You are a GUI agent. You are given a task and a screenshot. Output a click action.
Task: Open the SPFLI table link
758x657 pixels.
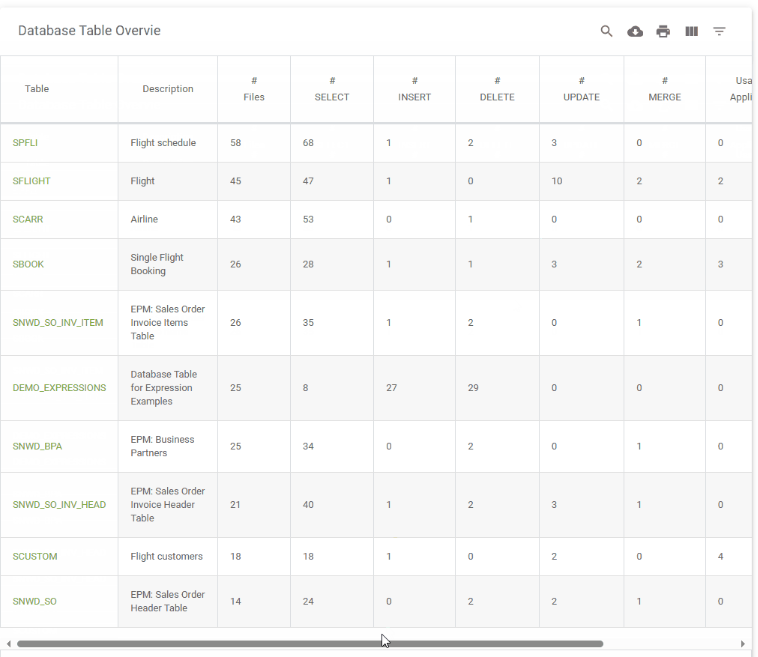25,143
